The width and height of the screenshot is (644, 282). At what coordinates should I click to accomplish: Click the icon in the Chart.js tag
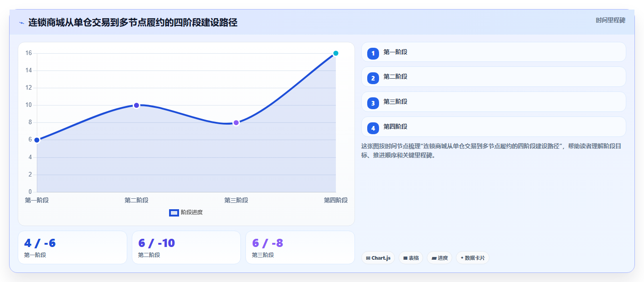(x=368, y=258)
